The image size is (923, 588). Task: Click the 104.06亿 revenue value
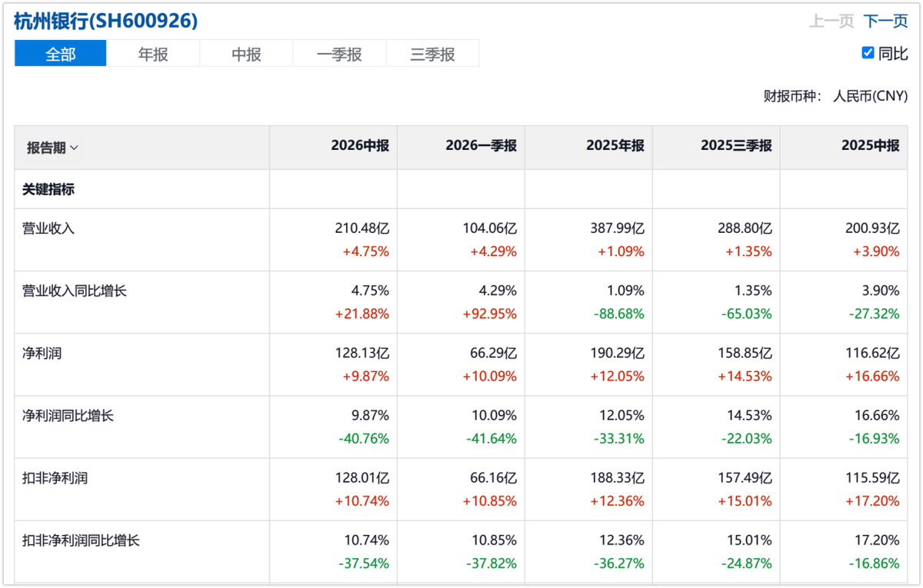490,228
